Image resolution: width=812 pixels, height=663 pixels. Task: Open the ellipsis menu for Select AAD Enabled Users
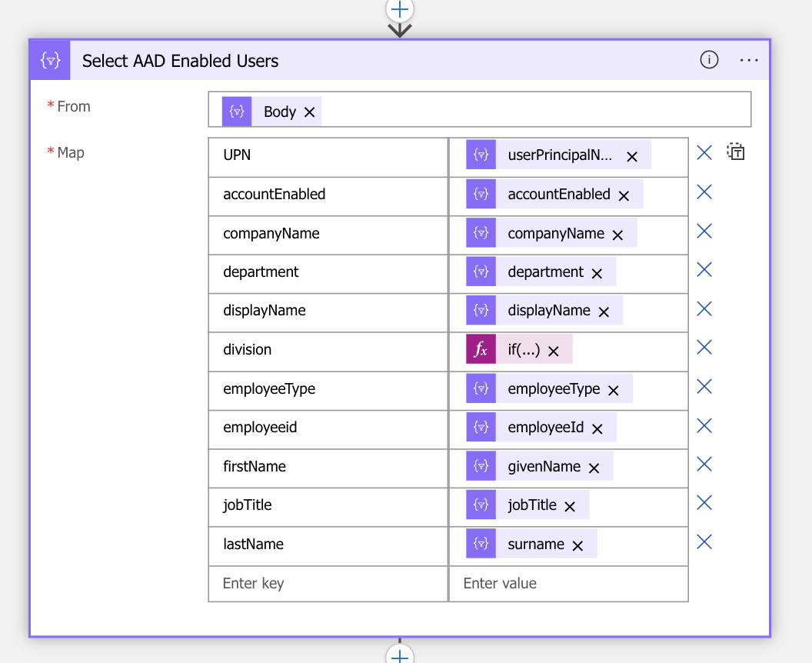(749, 60)
